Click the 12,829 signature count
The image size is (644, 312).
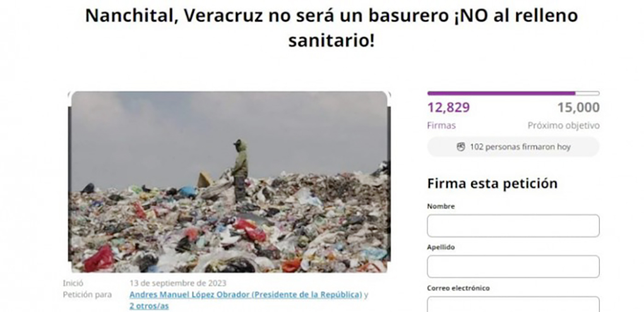[448, 108]
